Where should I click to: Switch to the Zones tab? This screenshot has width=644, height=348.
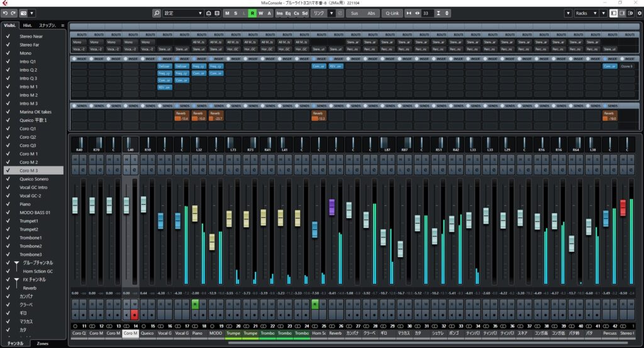(x=43, y=344)
